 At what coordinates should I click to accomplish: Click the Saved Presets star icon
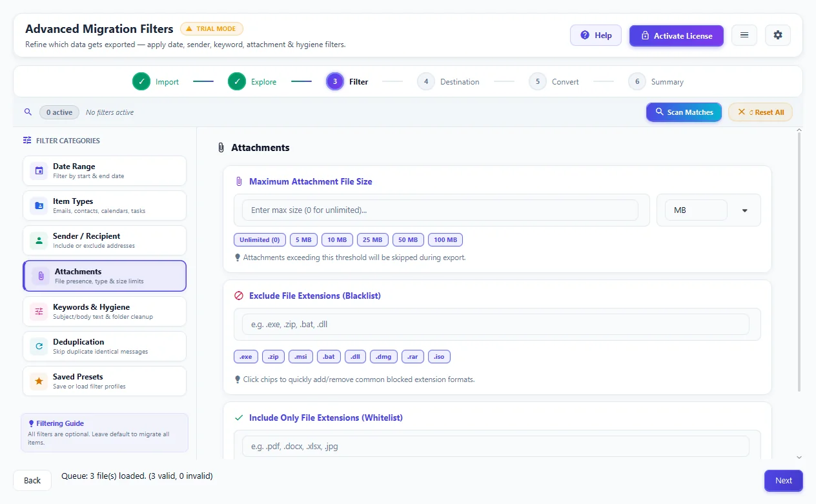(39, 381)
